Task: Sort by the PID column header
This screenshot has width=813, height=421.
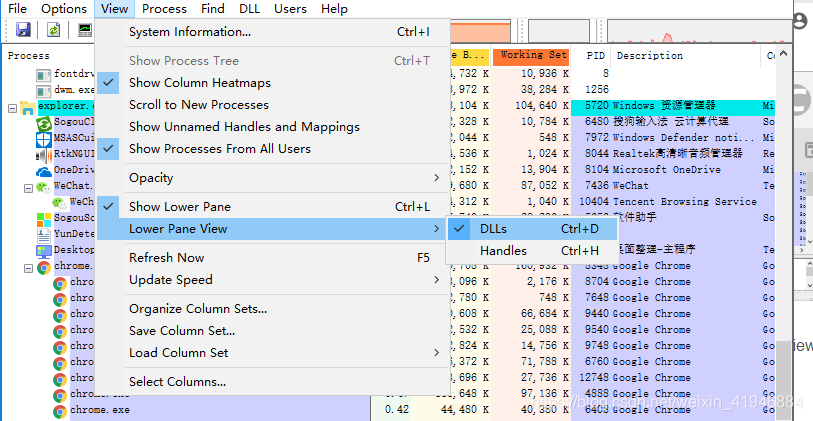Action: (591, 56)
